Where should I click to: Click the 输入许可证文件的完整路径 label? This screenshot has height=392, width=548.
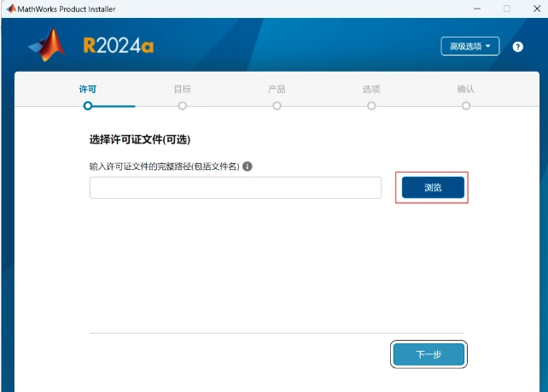(164, 167)
